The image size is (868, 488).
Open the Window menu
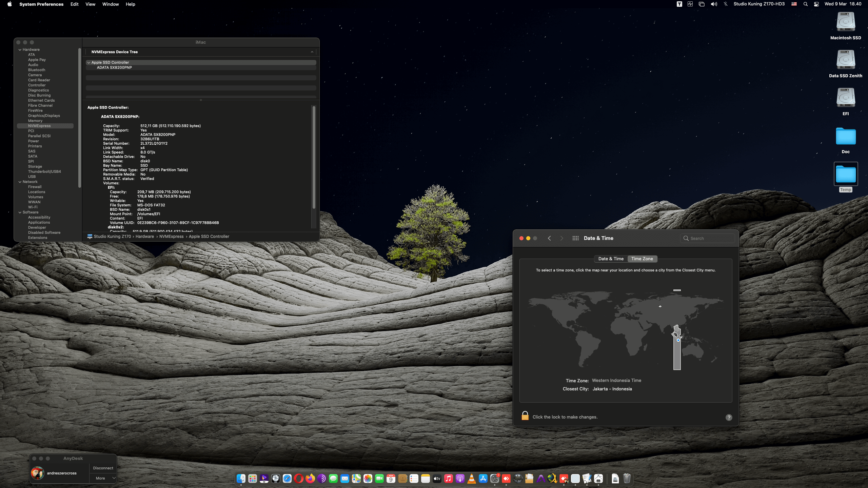click(x=110, y=4)
